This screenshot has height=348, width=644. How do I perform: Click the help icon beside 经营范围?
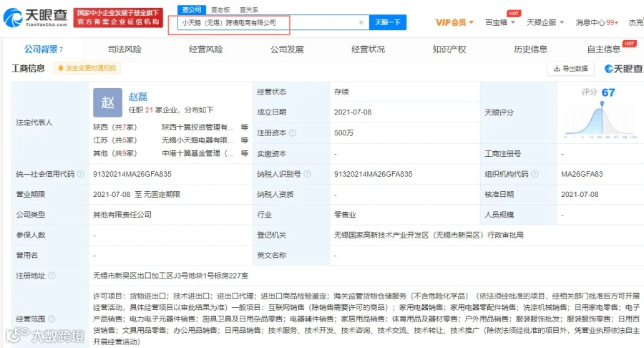[52, 319]
